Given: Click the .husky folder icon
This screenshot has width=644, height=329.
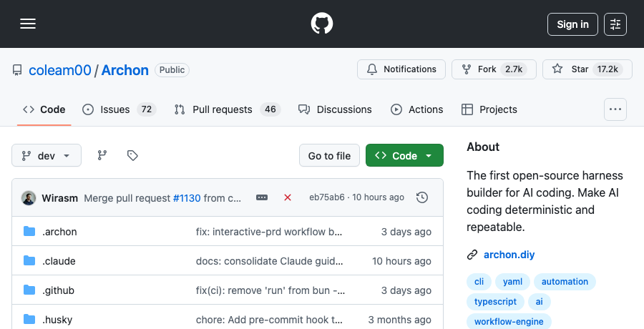Looking at the screenshot, I should 29,319.
